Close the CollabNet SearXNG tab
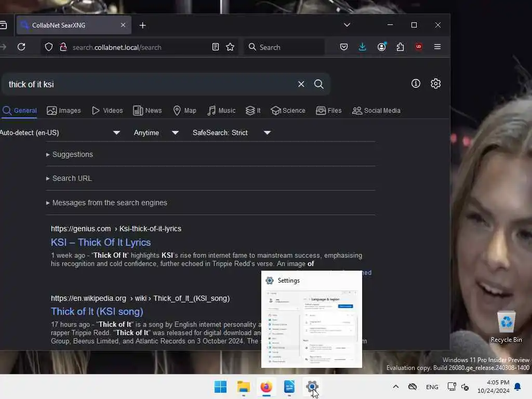The image size is (532, 399). (123, 25)
